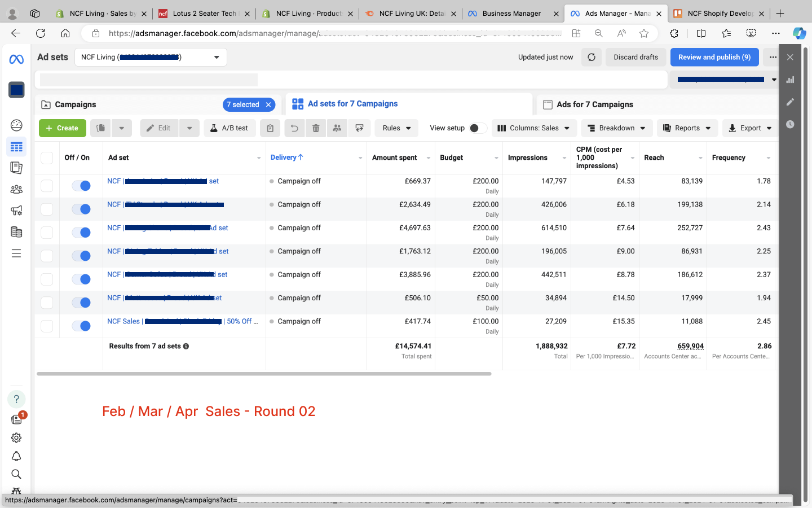Open the Export dropdown
This screenshot has height=508, width=812.
pos(750,128)
